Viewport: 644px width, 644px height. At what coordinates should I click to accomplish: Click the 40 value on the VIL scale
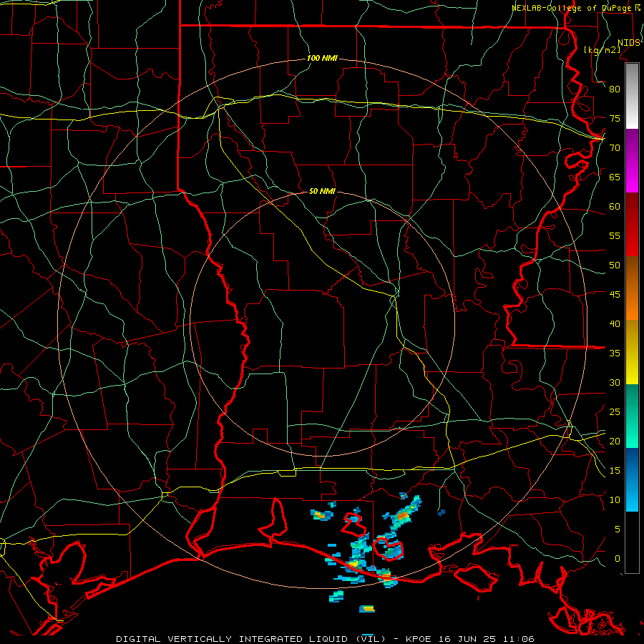point(615,324)
